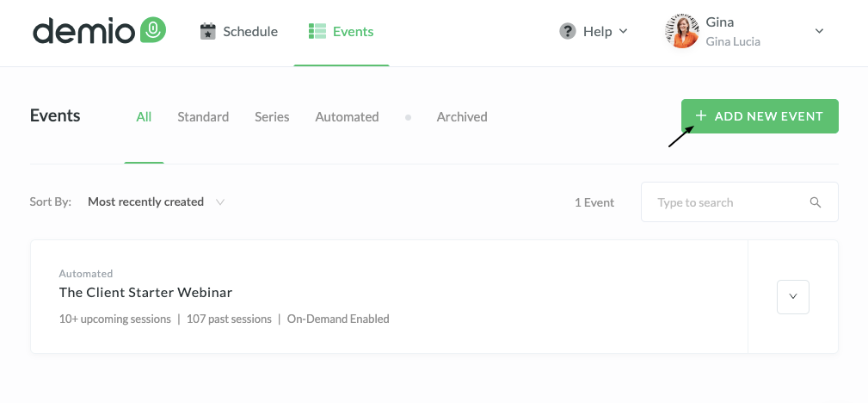The image size is (868, 403).
Task: Click the Demio logo
Action: point(99,32)
